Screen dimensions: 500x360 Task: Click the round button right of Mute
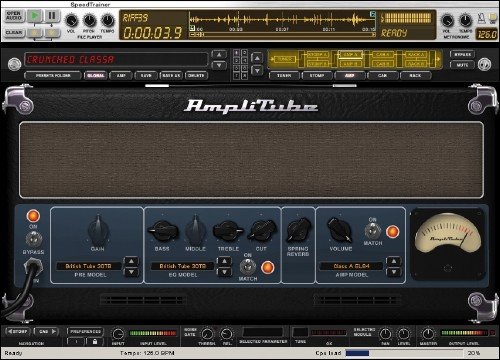(x=484, y=64)
